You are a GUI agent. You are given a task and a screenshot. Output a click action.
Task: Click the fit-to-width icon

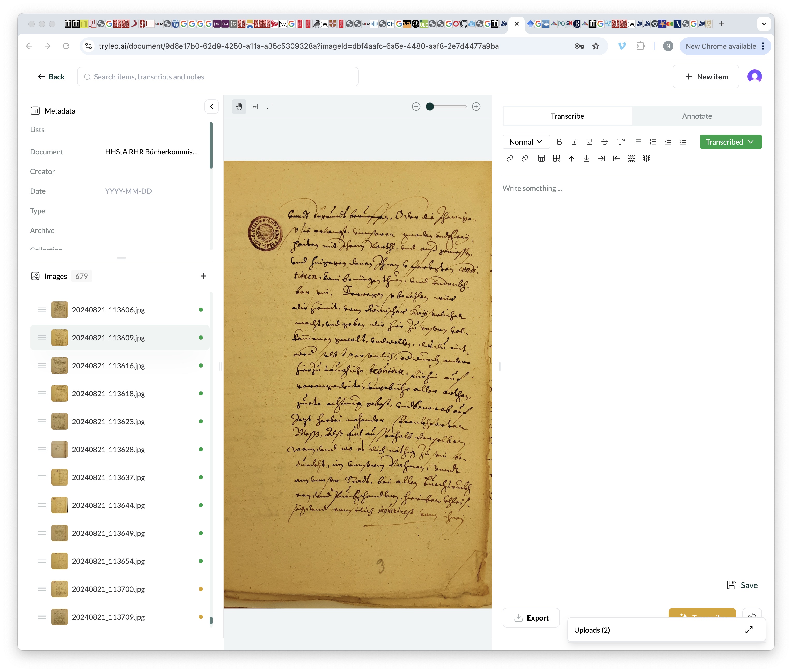(255, 107)
